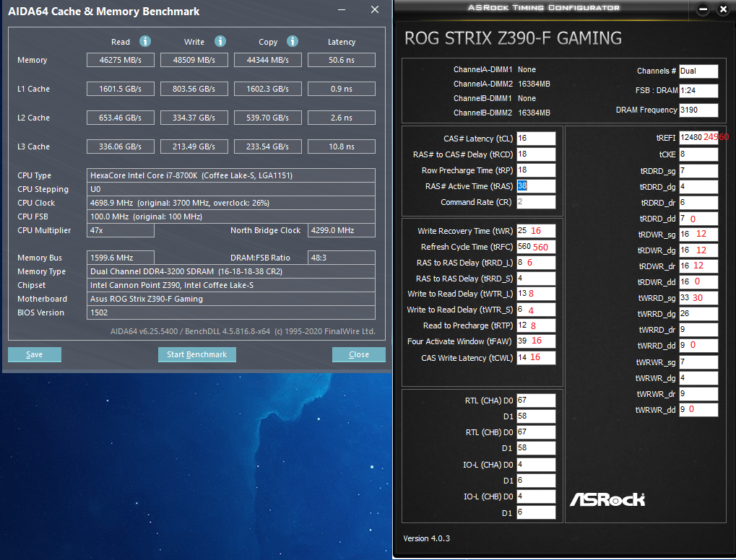Minimize the AIDA64 benchmark window
Screen dimensions: 736x560
(x=342, y=9)
